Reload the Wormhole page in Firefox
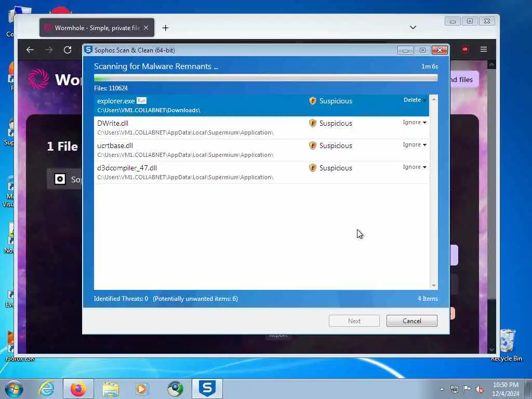 click(68, 50)
